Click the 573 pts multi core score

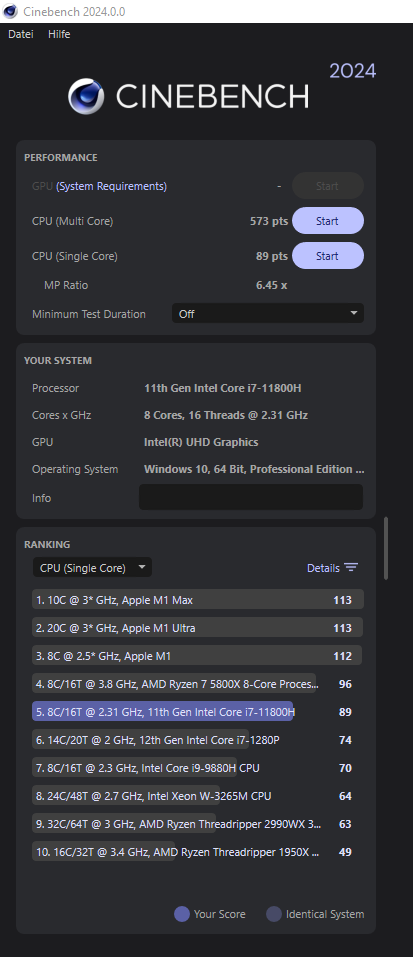tap(269, 221)
